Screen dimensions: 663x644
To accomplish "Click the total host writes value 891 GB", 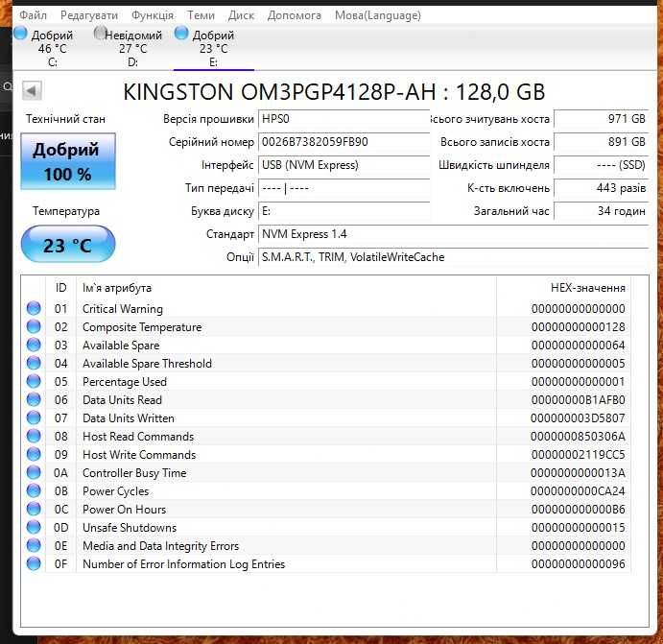I will pos(601,142).
